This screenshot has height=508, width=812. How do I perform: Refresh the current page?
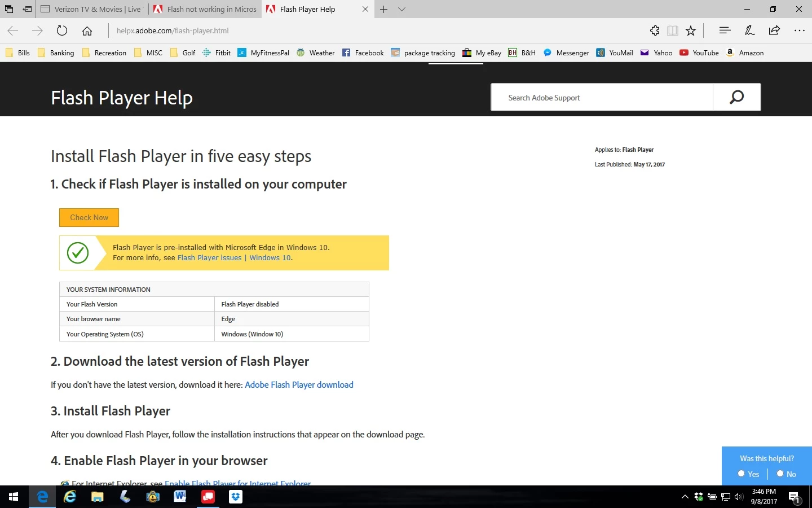tap(62, 31)
